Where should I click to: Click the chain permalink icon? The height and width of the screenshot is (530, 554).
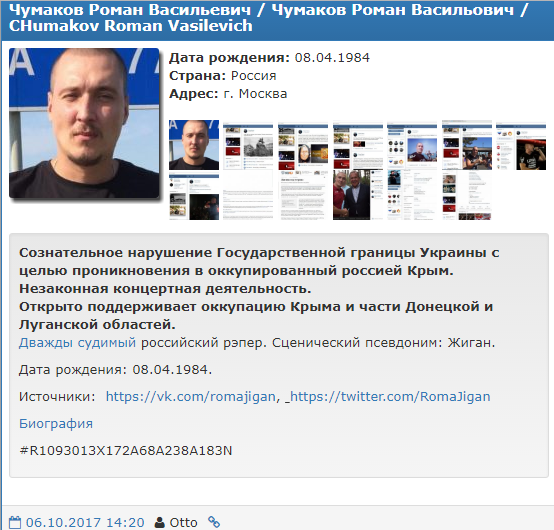tap(214, 522)
